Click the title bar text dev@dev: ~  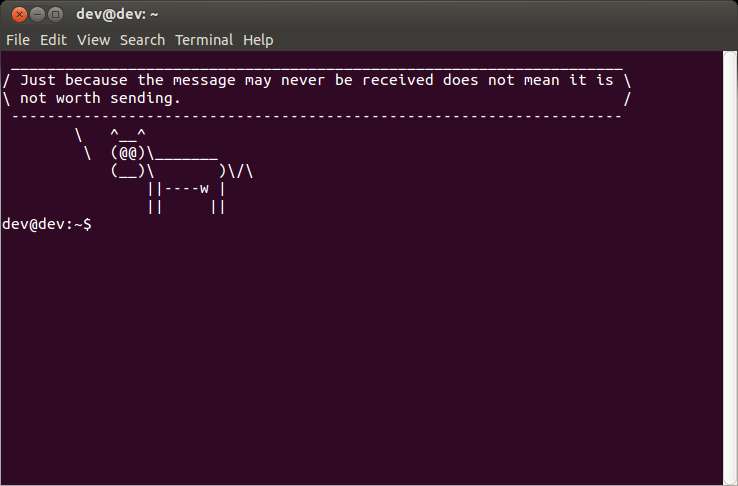pyautogui.click(x=117, y=15)
